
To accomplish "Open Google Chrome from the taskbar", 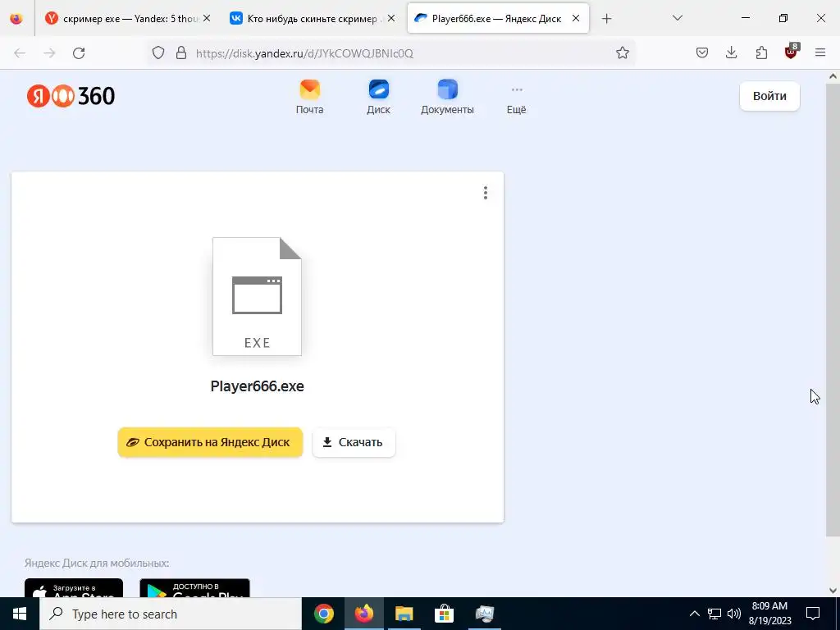I will 323,614.
